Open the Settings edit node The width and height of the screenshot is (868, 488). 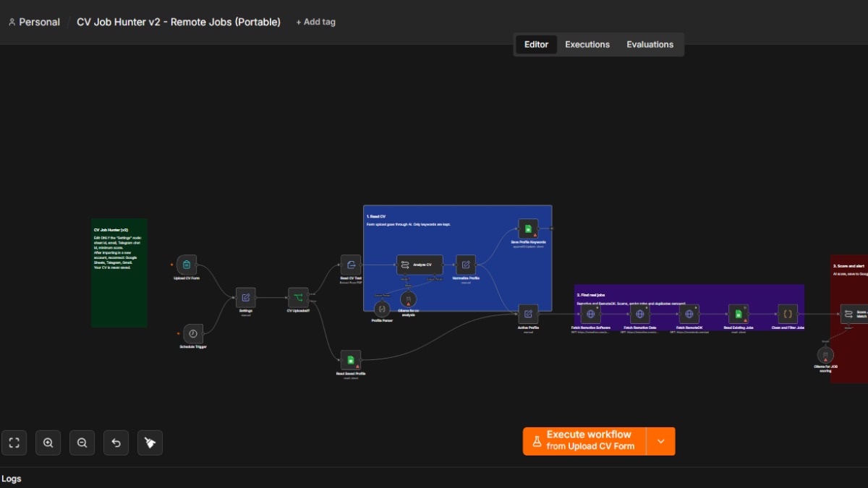coord(245,297)
